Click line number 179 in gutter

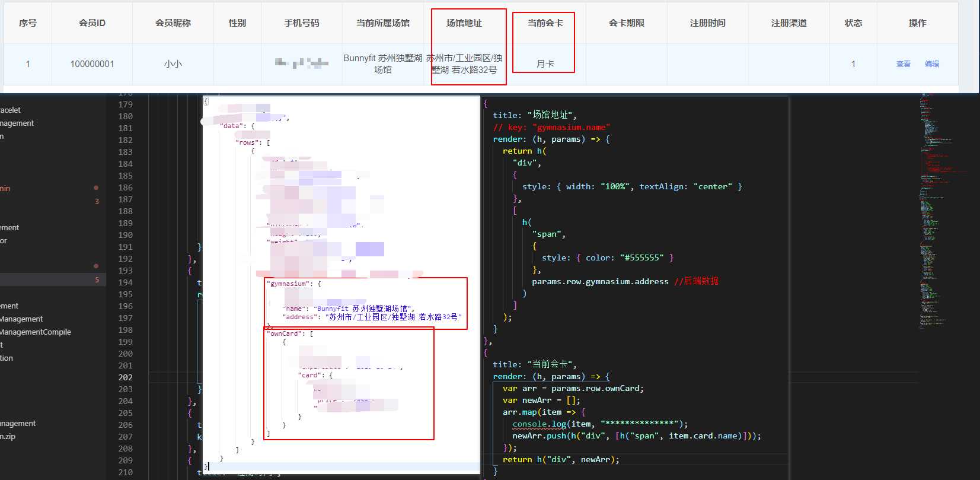pos(126,104)
